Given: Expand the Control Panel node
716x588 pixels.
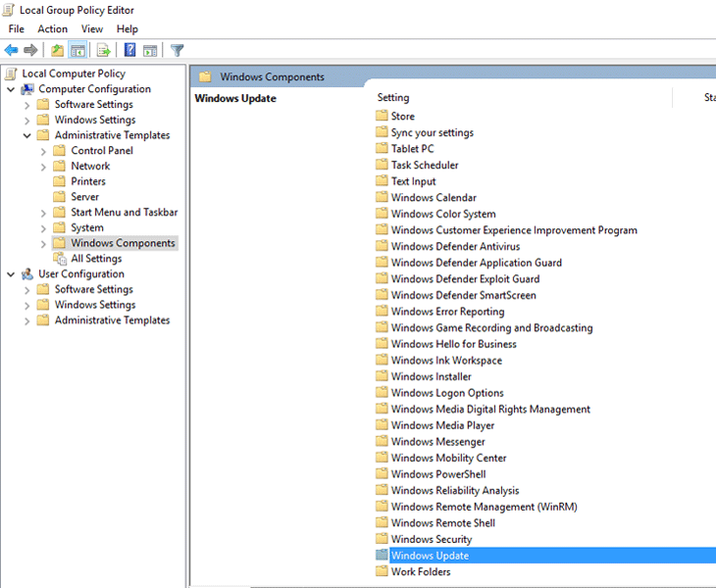Looking at the screenshot, I should click(43, 151).
